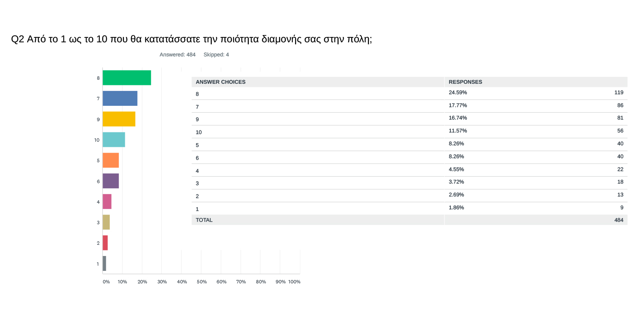Click the 50% axis label

[202, 282]
